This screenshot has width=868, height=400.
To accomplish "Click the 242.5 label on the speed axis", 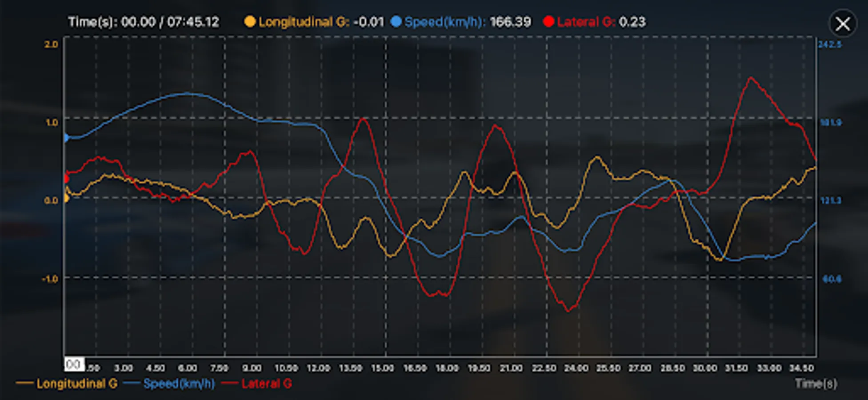I will pos(830,44).
